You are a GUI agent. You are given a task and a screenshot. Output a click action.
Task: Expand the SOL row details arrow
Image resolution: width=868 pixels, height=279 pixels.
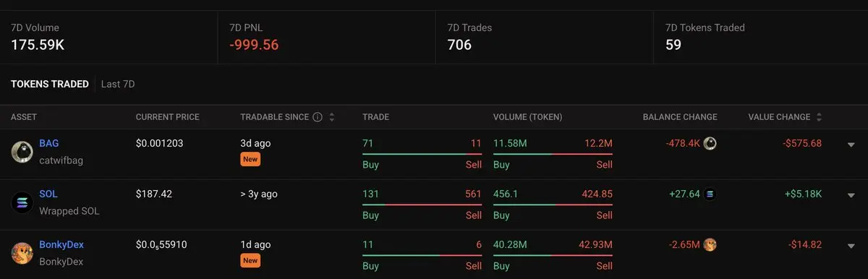(851, 195)
